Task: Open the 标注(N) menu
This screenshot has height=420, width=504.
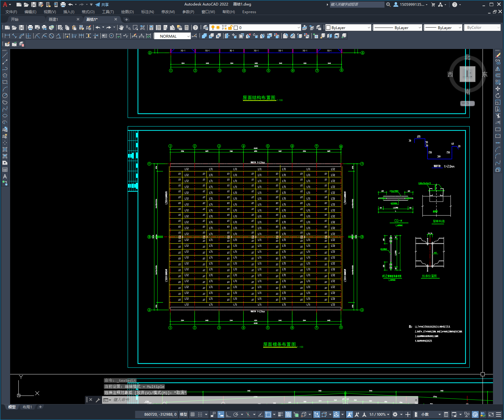Action: pyautogui.click(x=147, y=12)
